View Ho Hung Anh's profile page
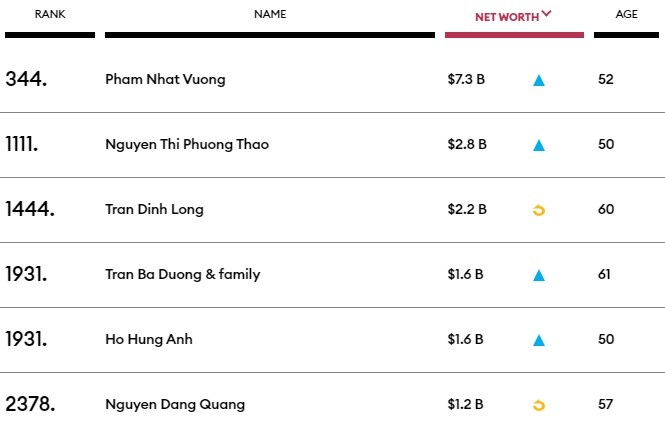The height and width of the screenshot is (429, 665). [x=149, y=340]
